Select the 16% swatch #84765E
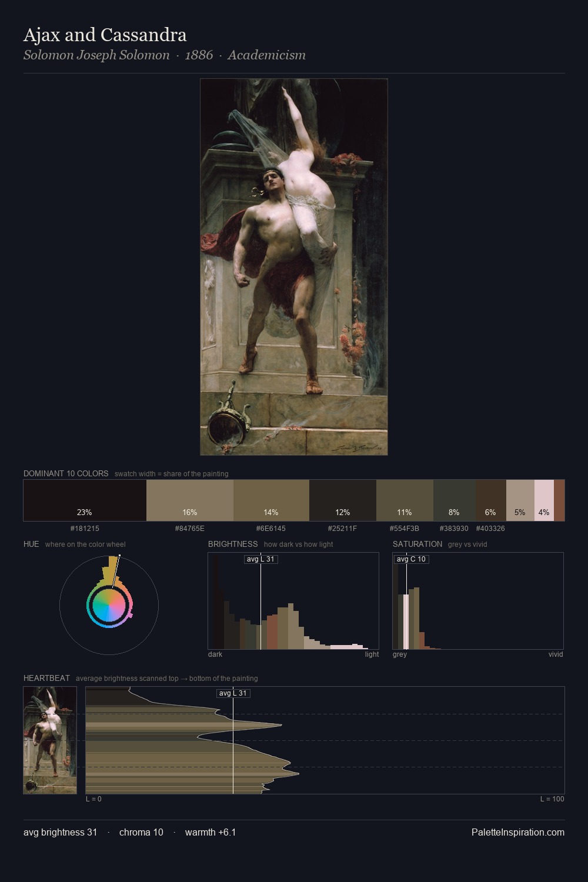Screen dimensions: 588x882 [x=190, y=500]
